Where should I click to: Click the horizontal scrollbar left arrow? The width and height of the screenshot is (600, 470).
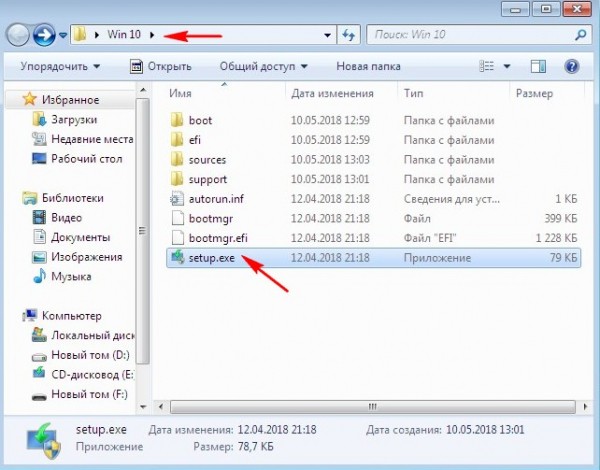pos(161,406)
